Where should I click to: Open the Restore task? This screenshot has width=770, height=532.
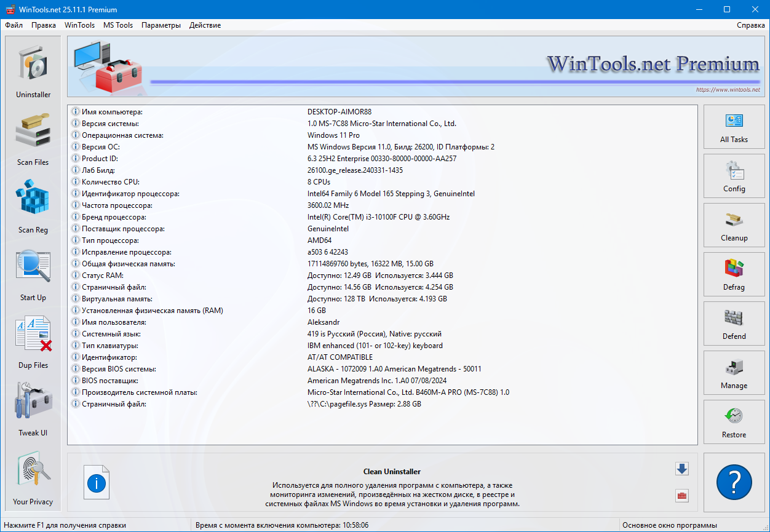click(x=734, y=422)
